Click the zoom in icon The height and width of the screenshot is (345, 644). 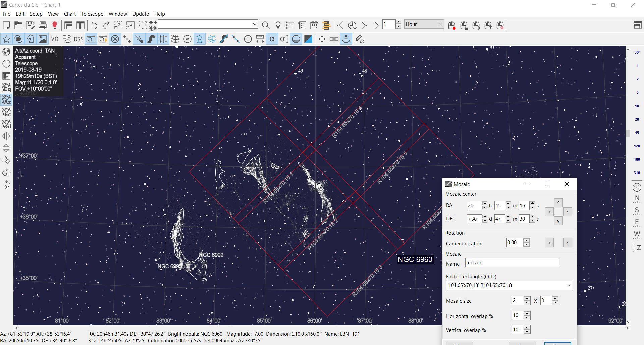coord(118,25)
